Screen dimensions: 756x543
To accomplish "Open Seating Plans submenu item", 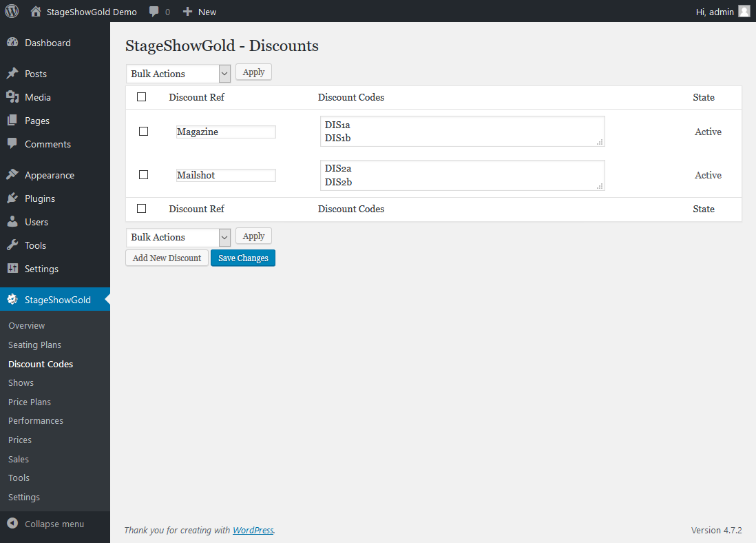I will [34, 345].
